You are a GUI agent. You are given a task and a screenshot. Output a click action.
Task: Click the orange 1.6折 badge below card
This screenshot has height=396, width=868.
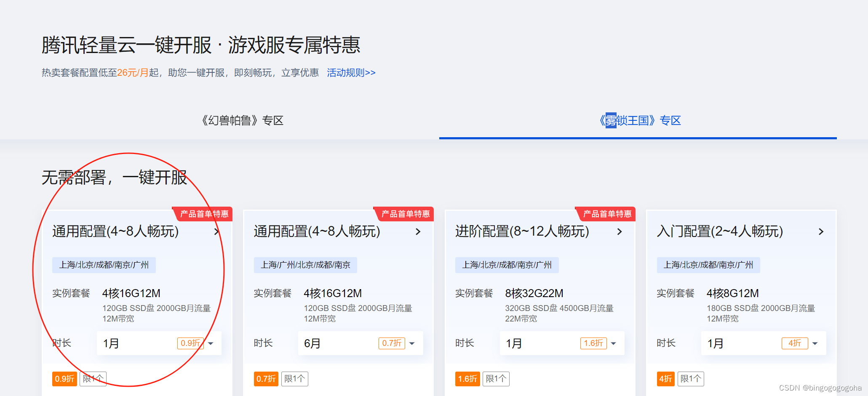pyautogui.click(x=467, y=379)
